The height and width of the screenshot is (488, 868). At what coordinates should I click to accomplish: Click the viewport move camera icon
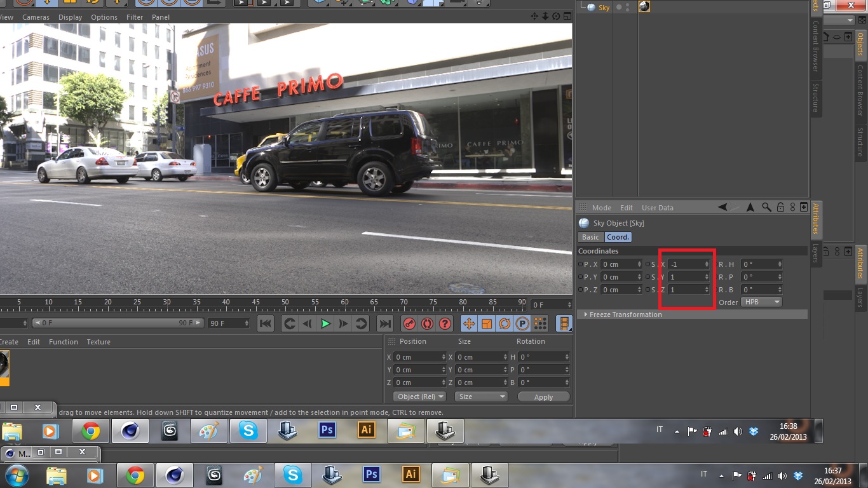tap(534, 17)
